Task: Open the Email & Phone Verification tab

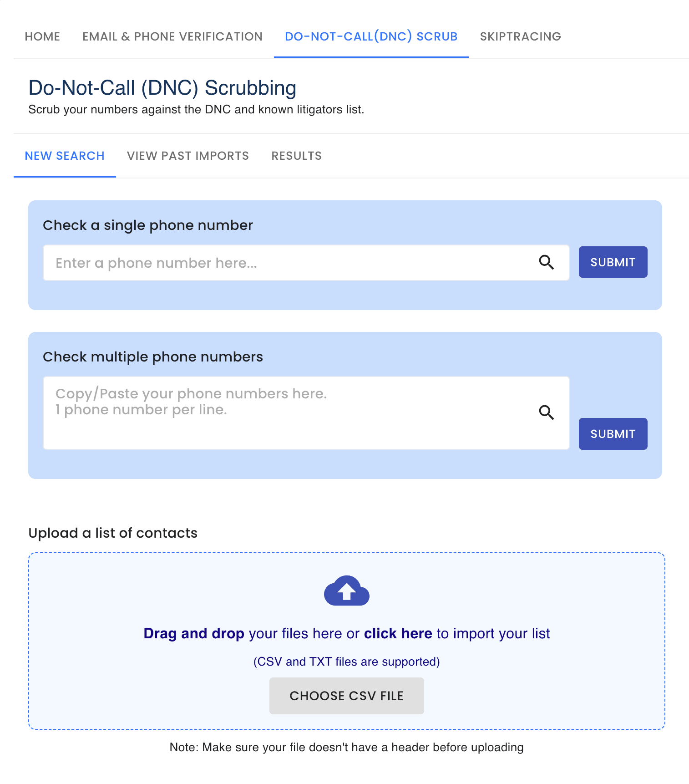Action: pyautogui.click(x=172, y=36)
